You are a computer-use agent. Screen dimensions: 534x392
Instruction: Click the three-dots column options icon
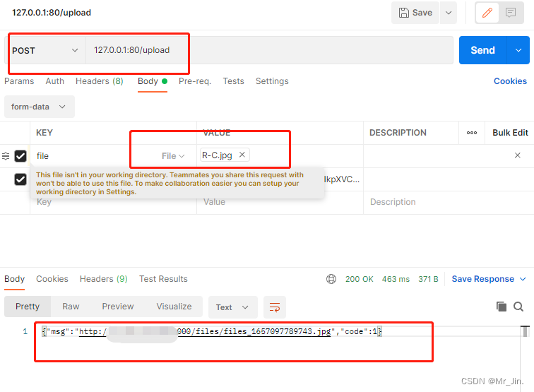click(x=472, y=133)
